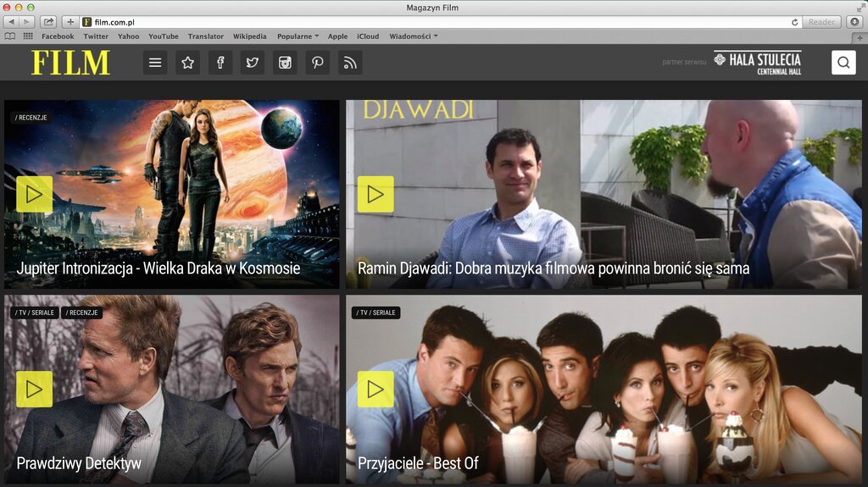868x487 pixels.
Task: Open the Recenzje tag on Jupiter card
Action: click(31, 118)
